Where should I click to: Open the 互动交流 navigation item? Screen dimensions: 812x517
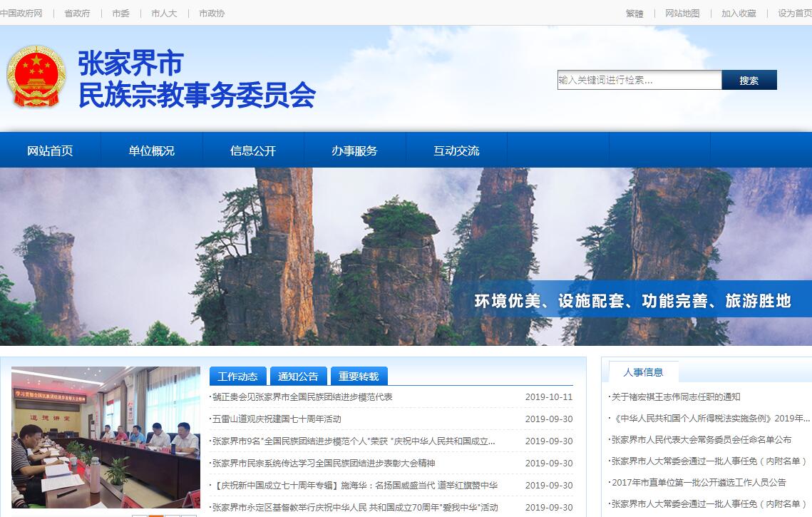coord(456,150)
